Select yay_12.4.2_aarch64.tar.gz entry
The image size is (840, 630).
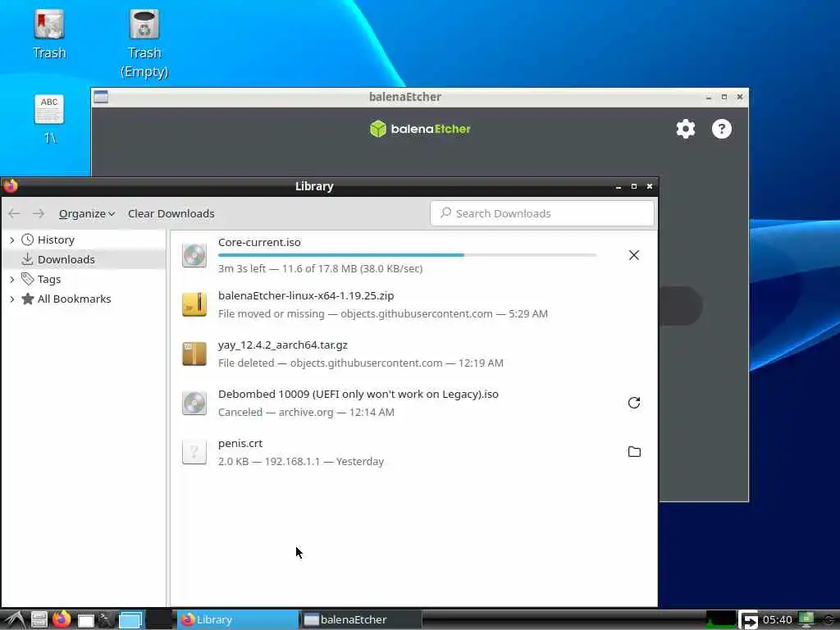coord(413,354)
